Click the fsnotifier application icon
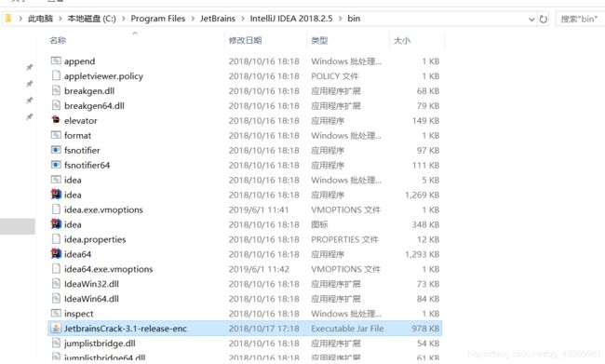The height and width of the screenshot is (364, 605). click(x=57, y=149)
